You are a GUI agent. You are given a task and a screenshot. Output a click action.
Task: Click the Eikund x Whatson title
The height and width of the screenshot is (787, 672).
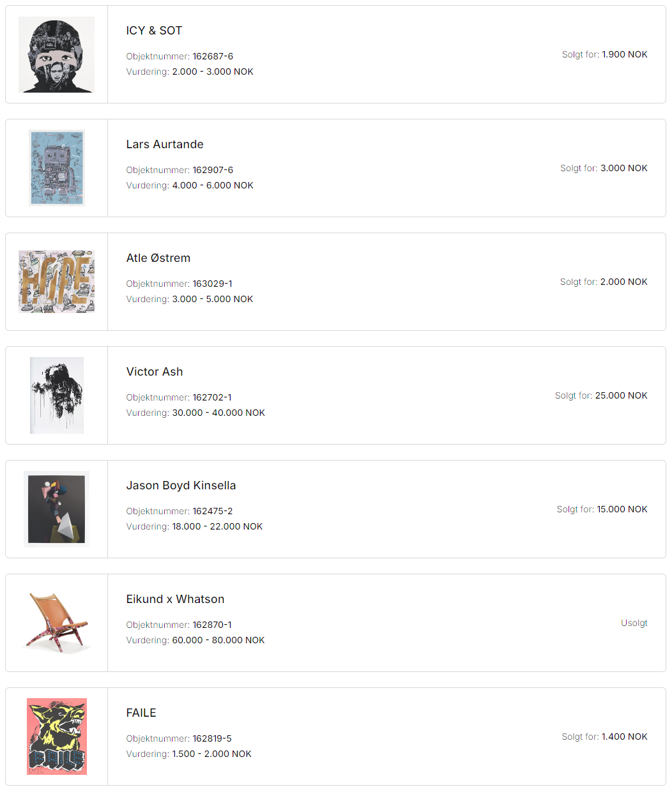[175, 599]
